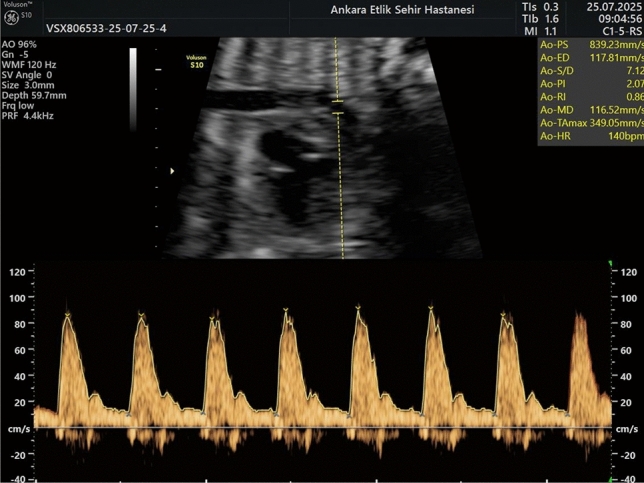Click hospital name Ankara Etlik Sehir Hastanesi

point(402,10)
